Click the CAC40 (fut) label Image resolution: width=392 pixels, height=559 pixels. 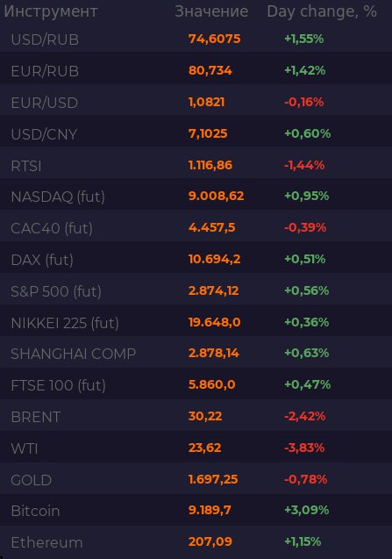(52, 228)
